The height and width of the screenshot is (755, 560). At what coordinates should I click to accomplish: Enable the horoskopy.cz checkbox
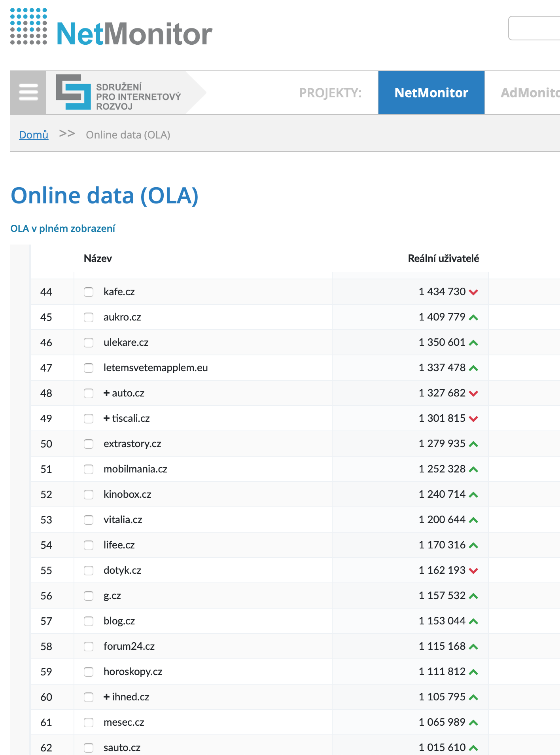click(89, 672)
